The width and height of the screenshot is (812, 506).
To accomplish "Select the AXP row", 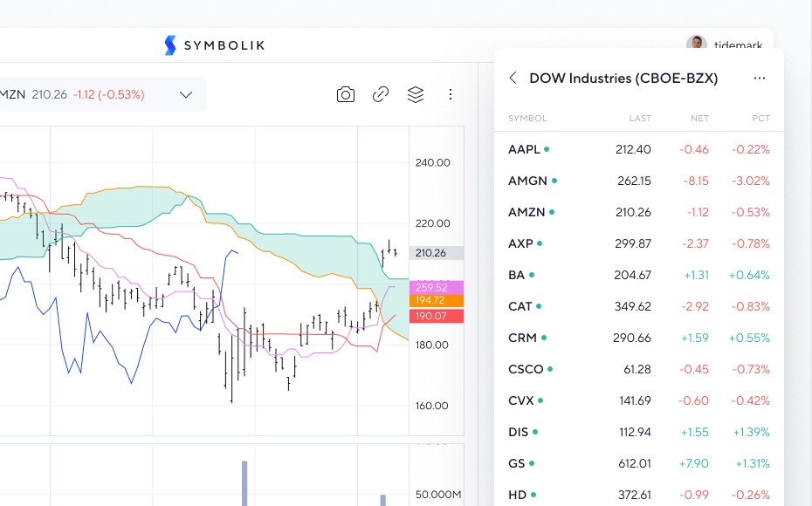I will (639, 243).
